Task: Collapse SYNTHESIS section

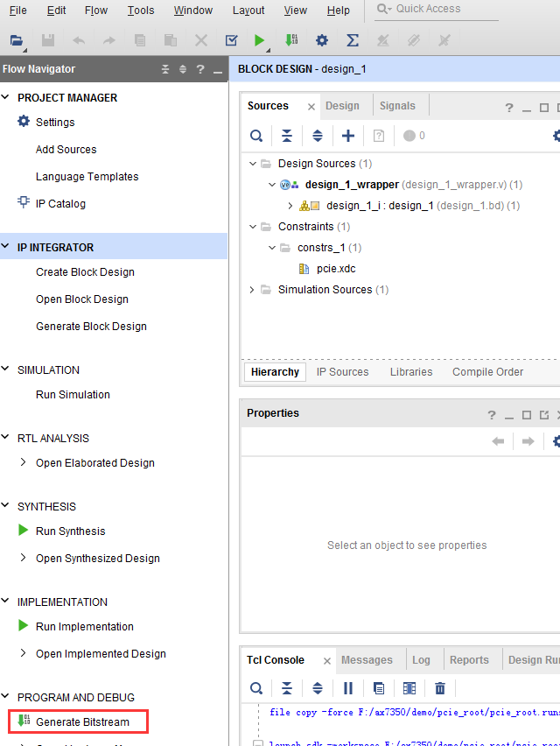Action: click(x=6, y=505)
